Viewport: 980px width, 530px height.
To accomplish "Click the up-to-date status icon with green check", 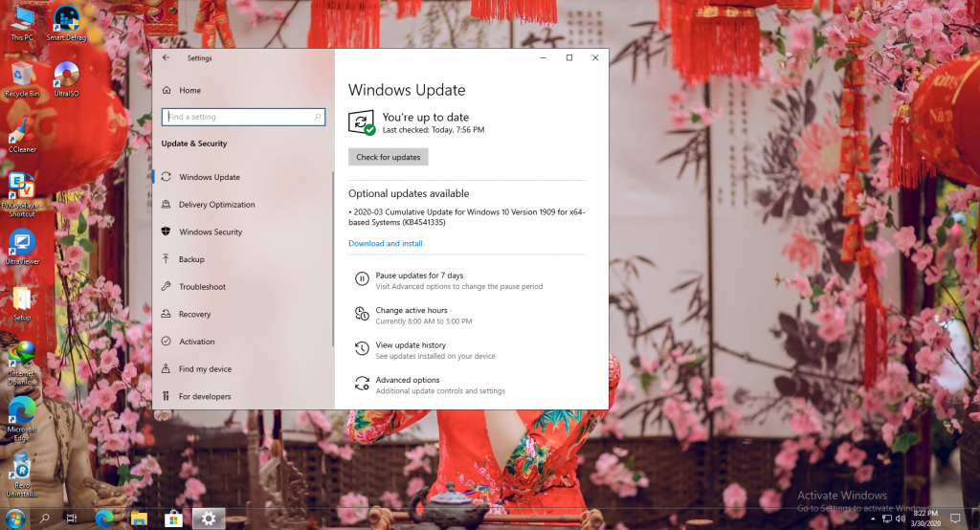I will point(362,122).
